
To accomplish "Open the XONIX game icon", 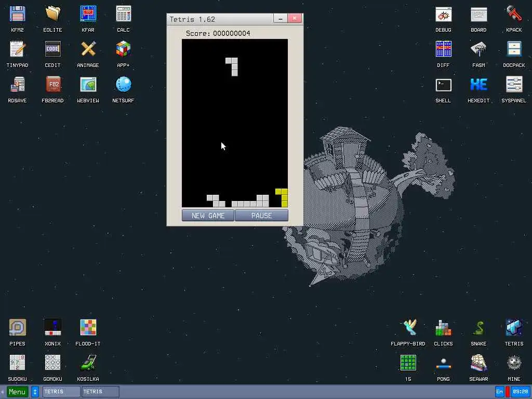I will [x=52, y=328].
